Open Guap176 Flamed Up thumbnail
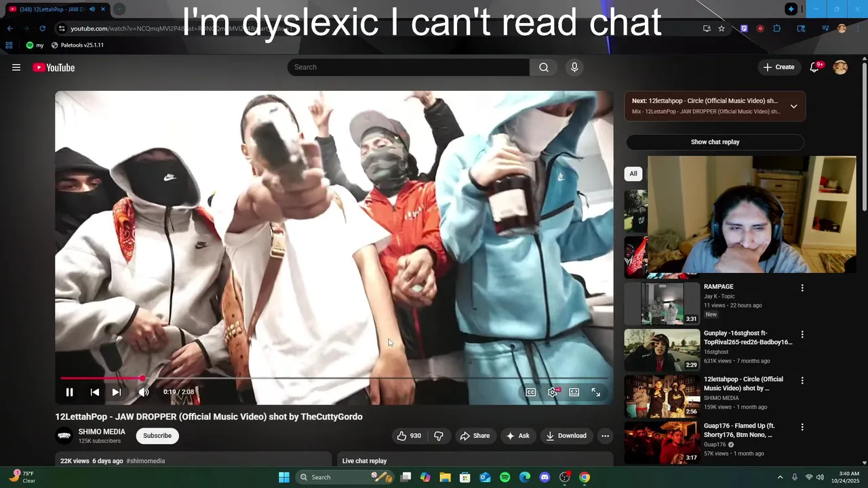 pos(662,442)
